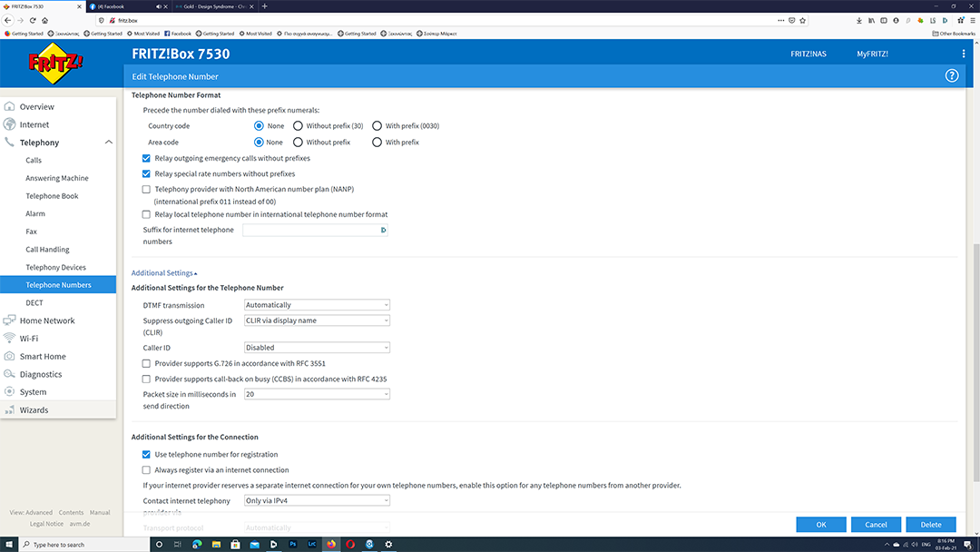Toggle the Firefox sidebar view
Image resolution: width=980 pixels, height=552 pixels.
[883, 20]
